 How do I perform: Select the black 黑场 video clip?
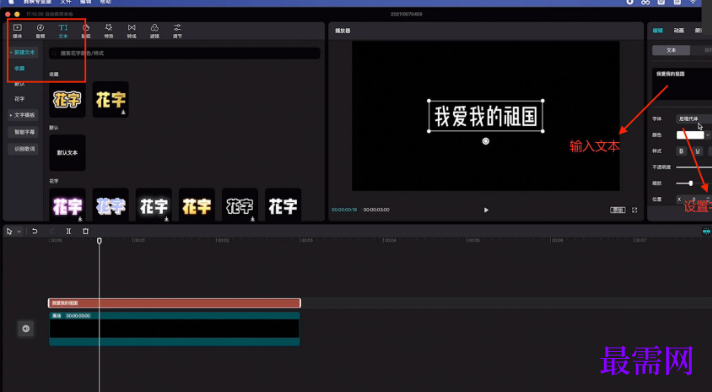[x=174, y=328]
